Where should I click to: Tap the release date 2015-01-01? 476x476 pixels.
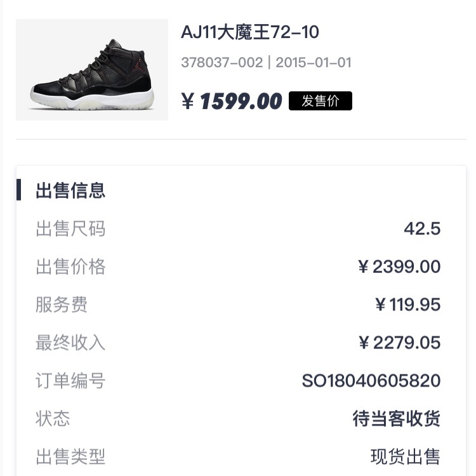[x=314, y=63]
